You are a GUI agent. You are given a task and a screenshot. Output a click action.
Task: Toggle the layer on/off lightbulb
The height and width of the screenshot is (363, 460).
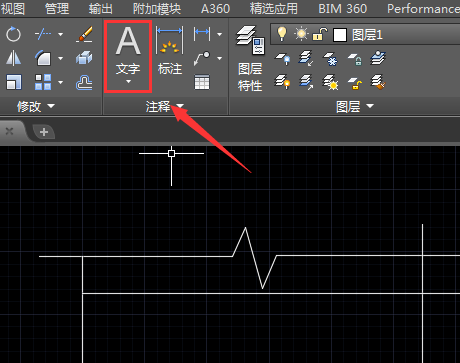coord(282,34)
